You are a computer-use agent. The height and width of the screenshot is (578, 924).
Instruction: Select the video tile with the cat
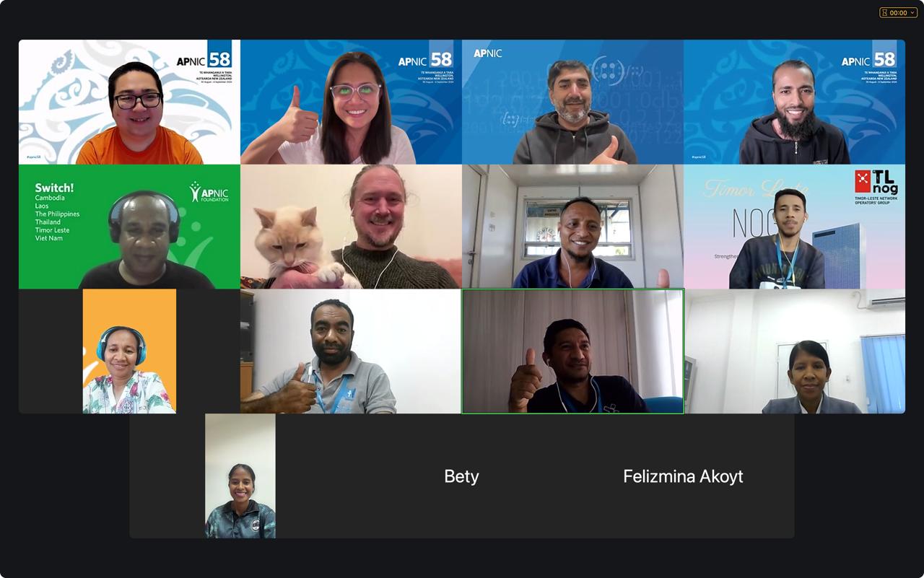pos(351,227)
